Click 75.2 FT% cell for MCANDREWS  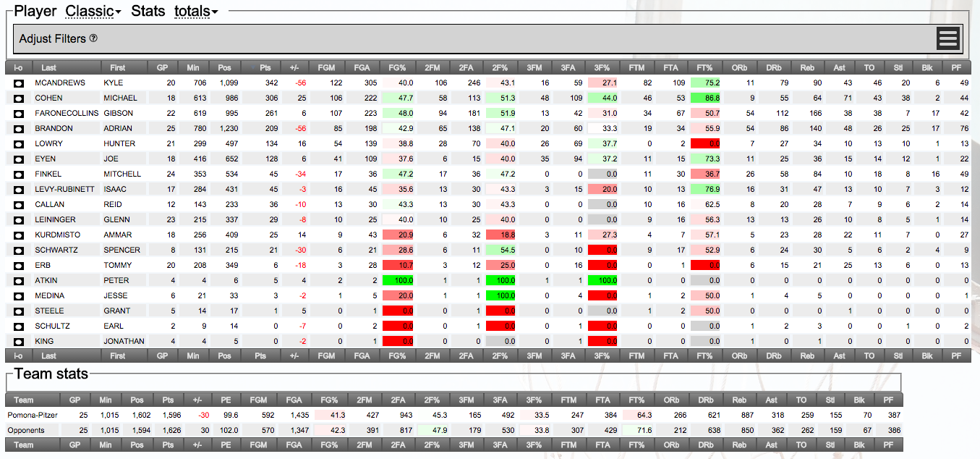tap(706, 83)
